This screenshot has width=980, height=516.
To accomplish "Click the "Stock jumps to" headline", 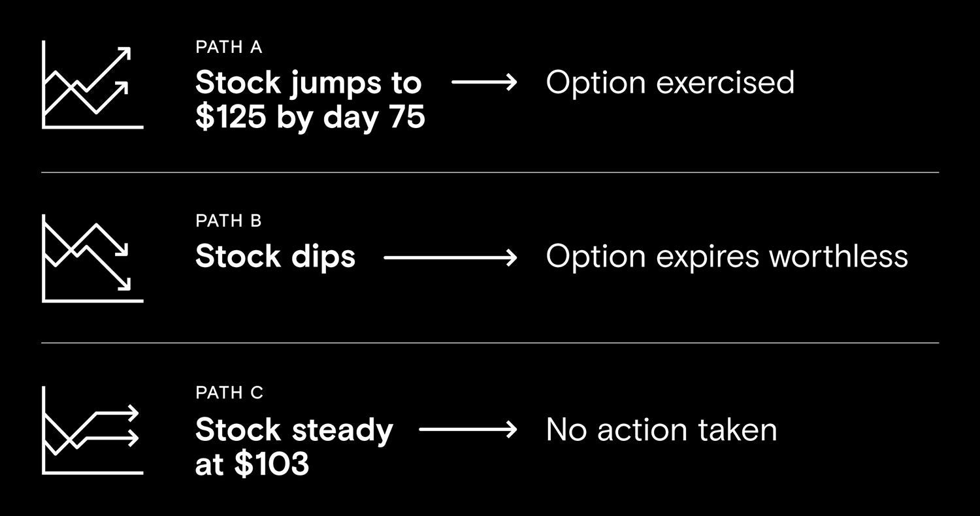I will pyautogui.click(x=308, y=83).
